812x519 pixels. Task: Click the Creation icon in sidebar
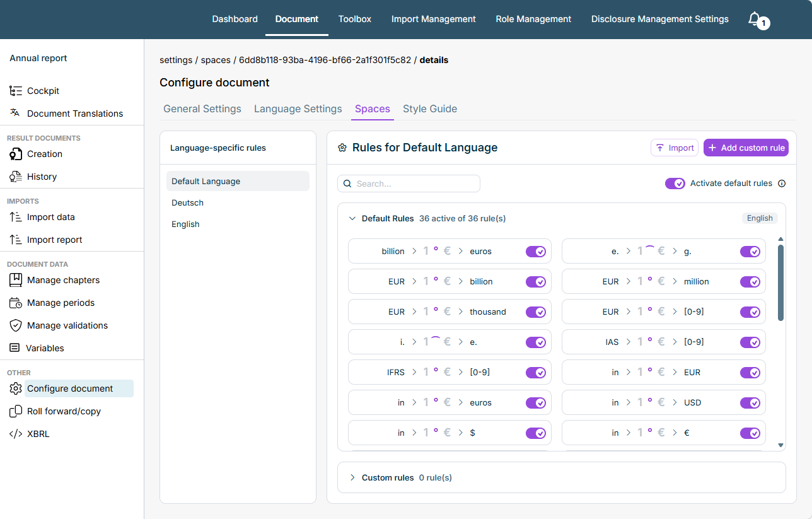point(16,154)
